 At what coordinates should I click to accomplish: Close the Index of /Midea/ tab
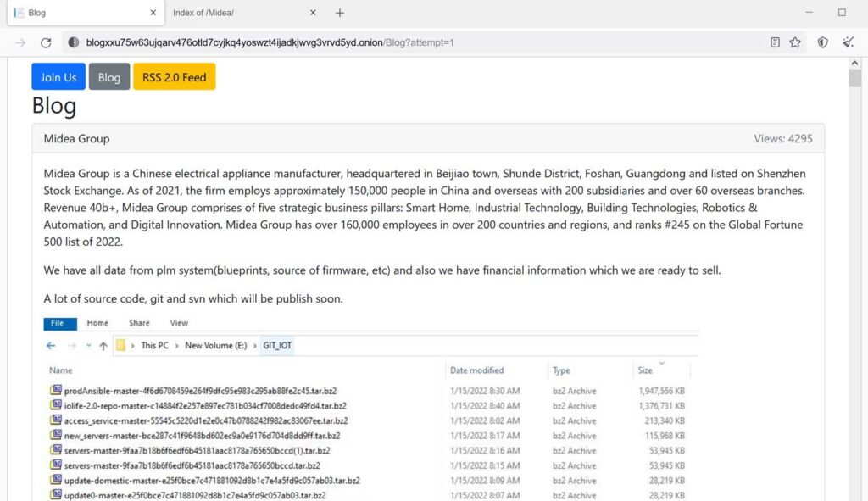(313, 12)
